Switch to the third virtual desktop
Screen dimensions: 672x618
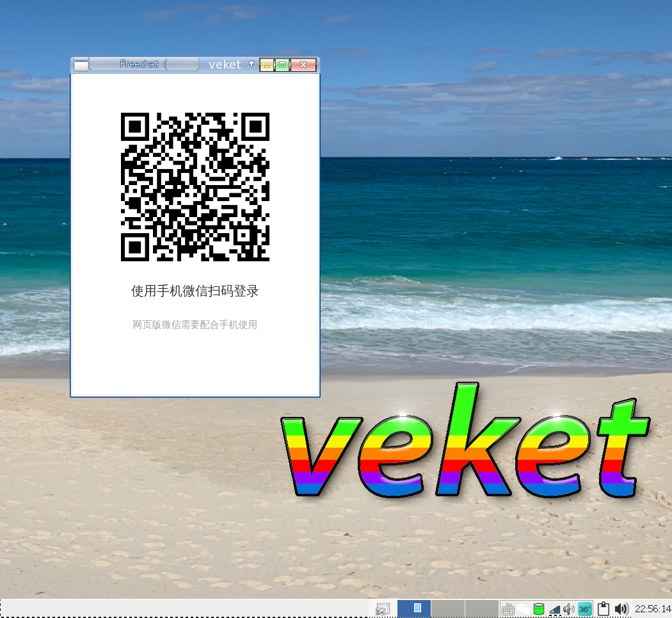point(482,608)
